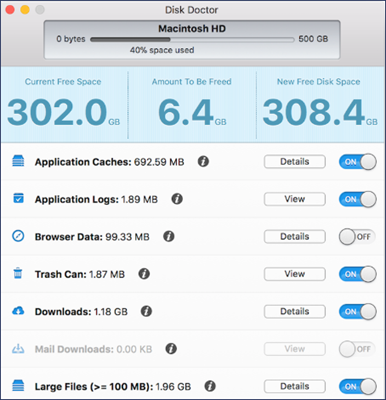Click the Downloads cloud icon
The width and height of the screenshot is (386, 400).
(18, 311)
